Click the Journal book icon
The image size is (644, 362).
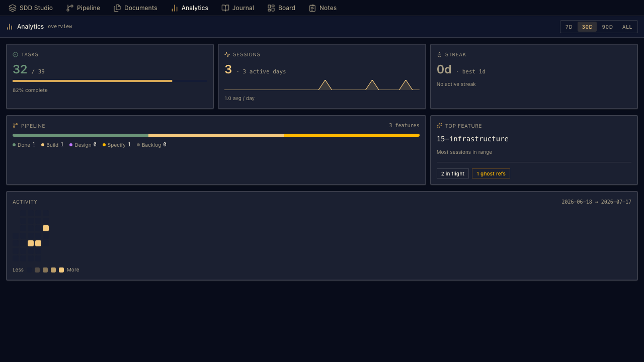(225, 8)
